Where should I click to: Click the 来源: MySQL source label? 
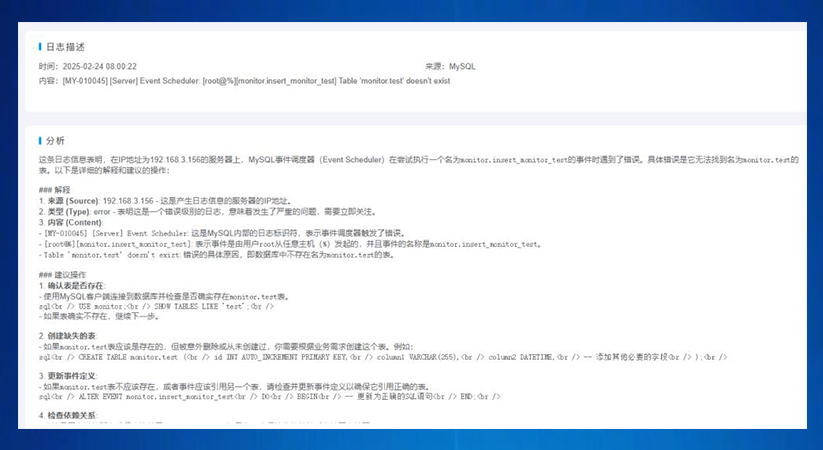[450, 67]
